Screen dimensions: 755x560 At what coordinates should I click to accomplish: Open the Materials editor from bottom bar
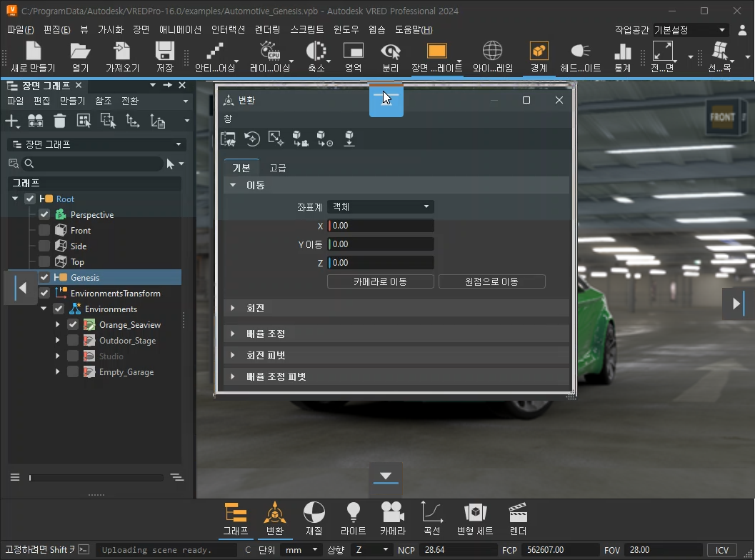(x=314, y=519)
